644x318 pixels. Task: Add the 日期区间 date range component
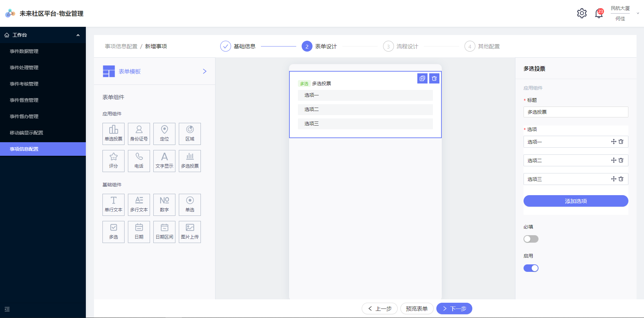[x=164, y=232]
